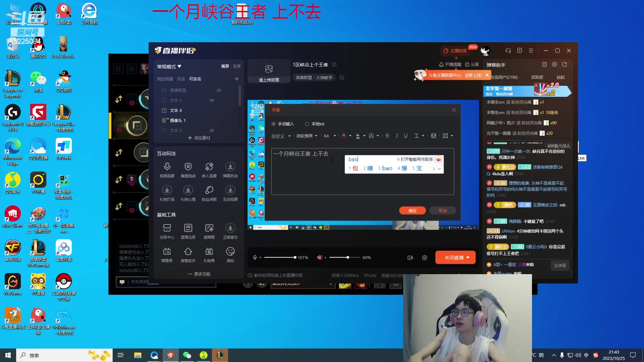Image resolution: width=644 pixels, height=362 pixels.
Task: Click 取消 button in 字幕 dialog
Action: (443, 210)
